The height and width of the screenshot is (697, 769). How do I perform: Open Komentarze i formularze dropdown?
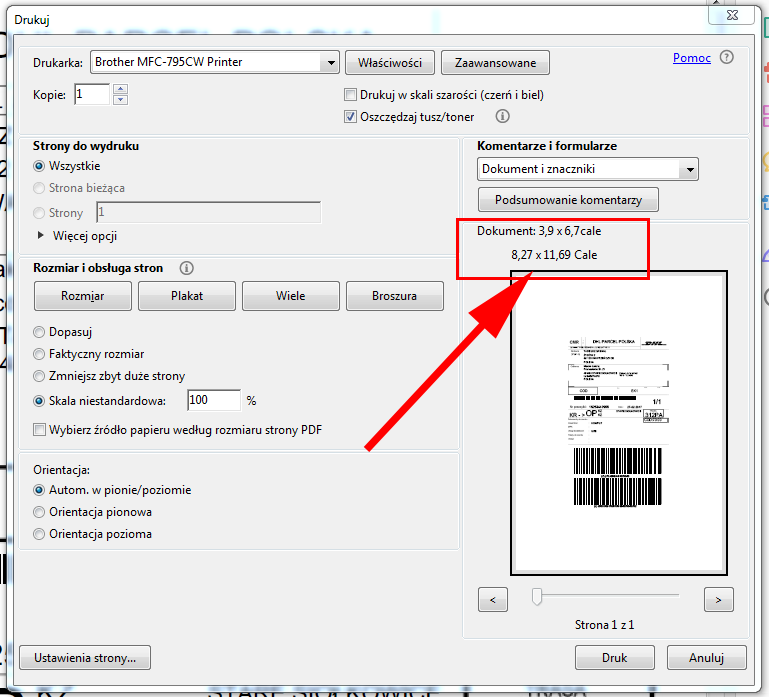pos(688,170)
